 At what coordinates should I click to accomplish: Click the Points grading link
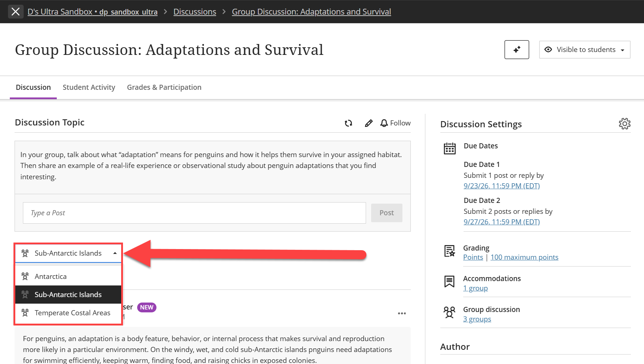point(473,257)
